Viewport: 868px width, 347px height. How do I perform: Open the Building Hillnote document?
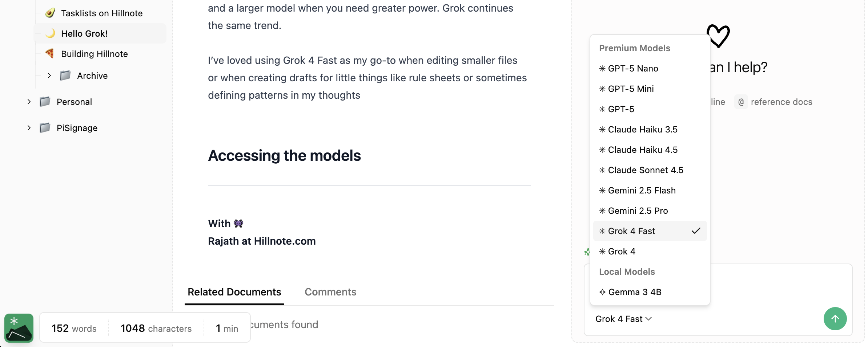click(x=95, y=54)
